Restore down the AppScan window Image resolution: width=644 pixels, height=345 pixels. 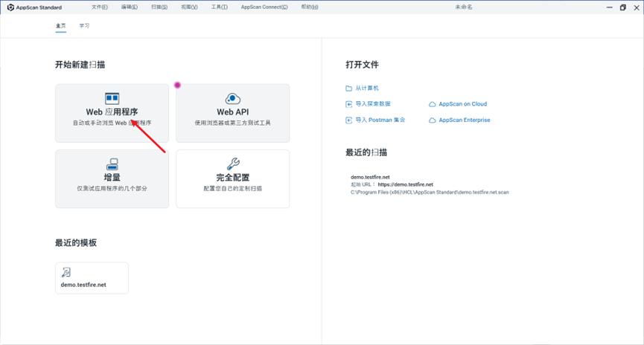coord(623,7)
